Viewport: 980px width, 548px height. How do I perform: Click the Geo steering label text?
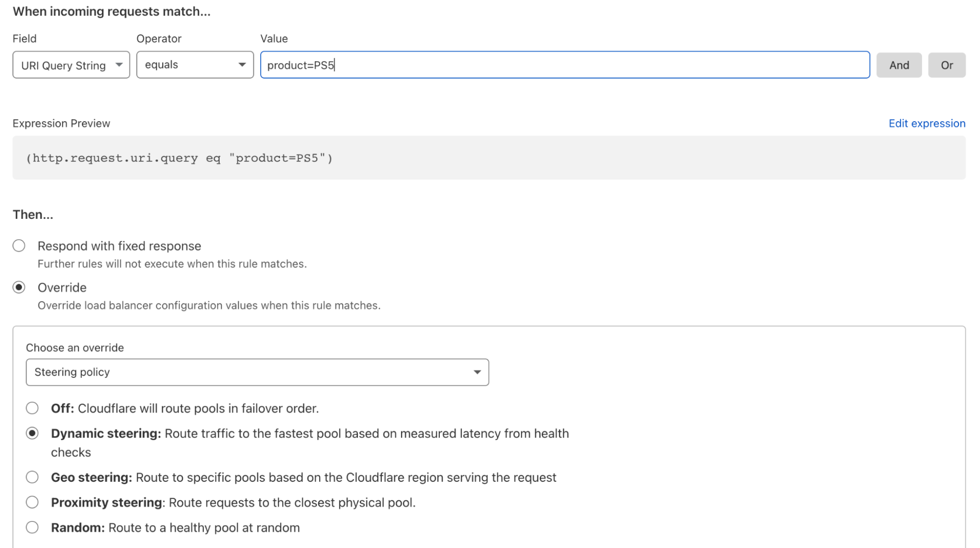click(x=91, y=477)
